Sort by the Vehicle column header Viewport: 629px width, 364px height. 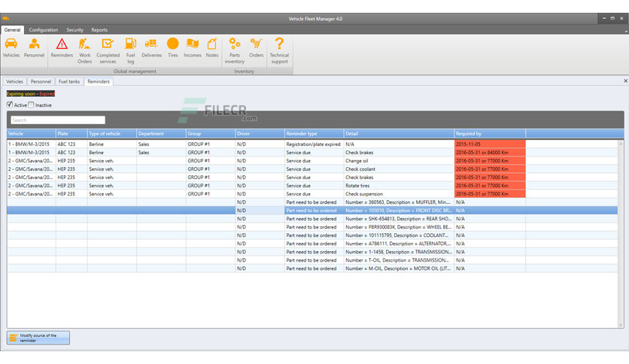coord(32,134)
